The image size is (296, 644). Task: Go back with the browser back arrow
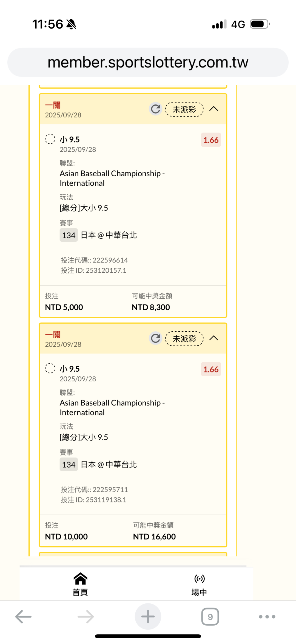click(x=23, y=617)
